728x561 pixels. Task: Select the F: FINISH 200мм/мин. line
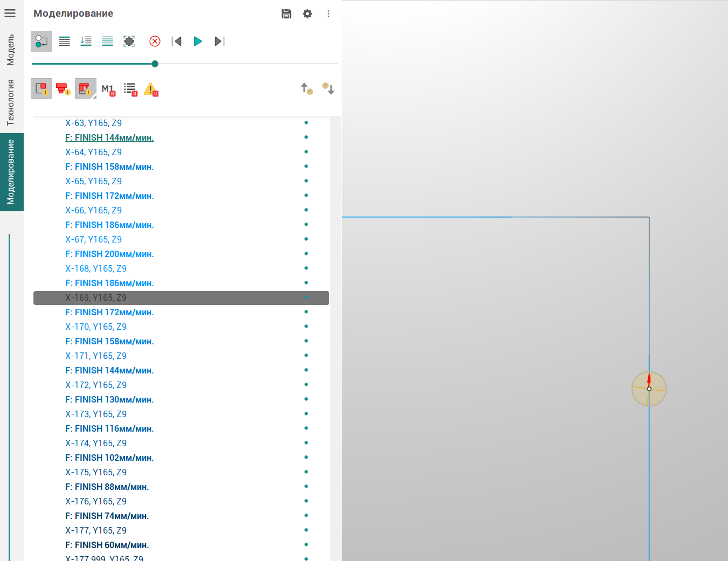point(109,254)
